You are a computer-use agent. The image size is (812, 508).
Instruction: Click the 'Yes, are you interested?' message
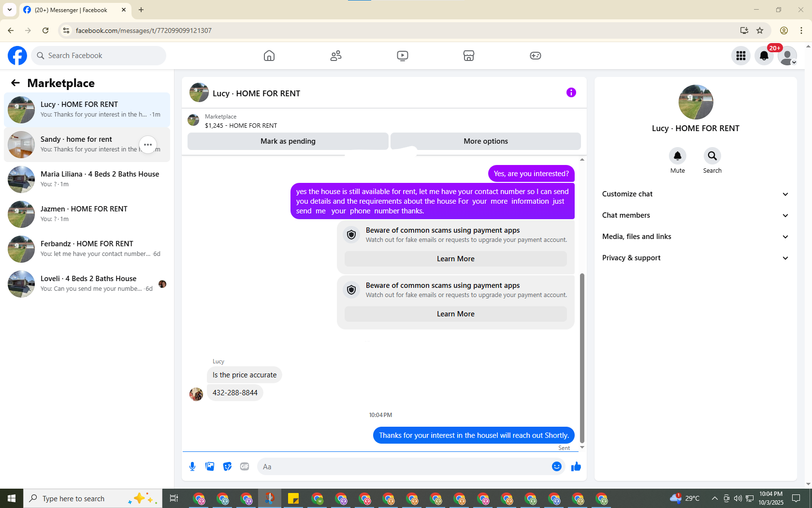coord(531,174)
